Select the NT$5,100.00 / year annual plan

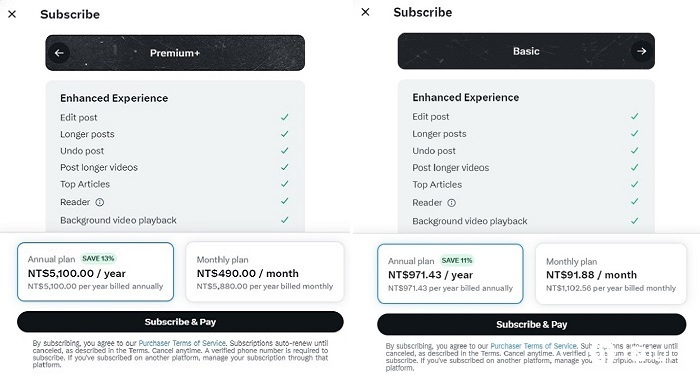[96, 272]
